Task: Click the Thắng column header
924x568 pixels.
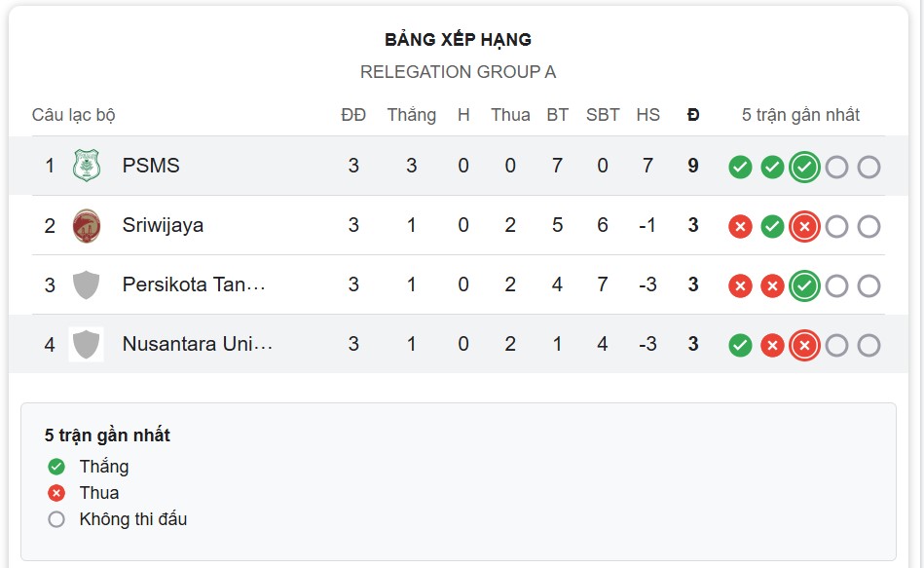Action: click(x=411, y=114)
